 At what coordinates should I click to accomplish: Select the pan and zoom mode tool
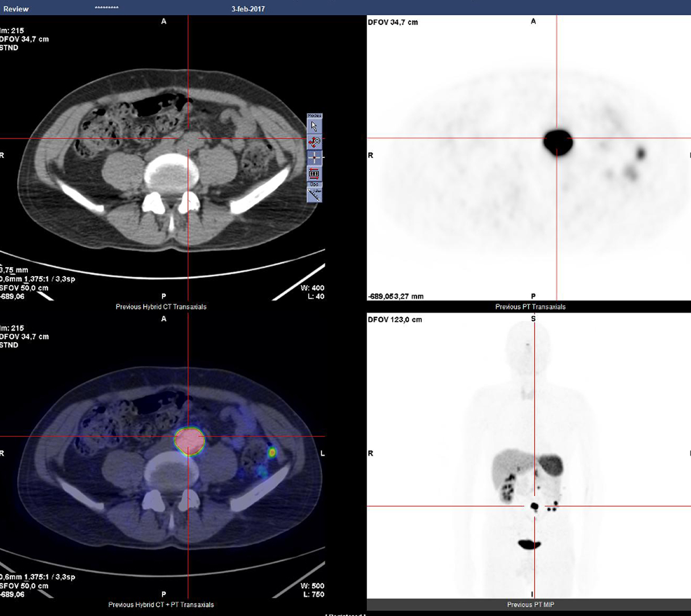click(314, 140)
